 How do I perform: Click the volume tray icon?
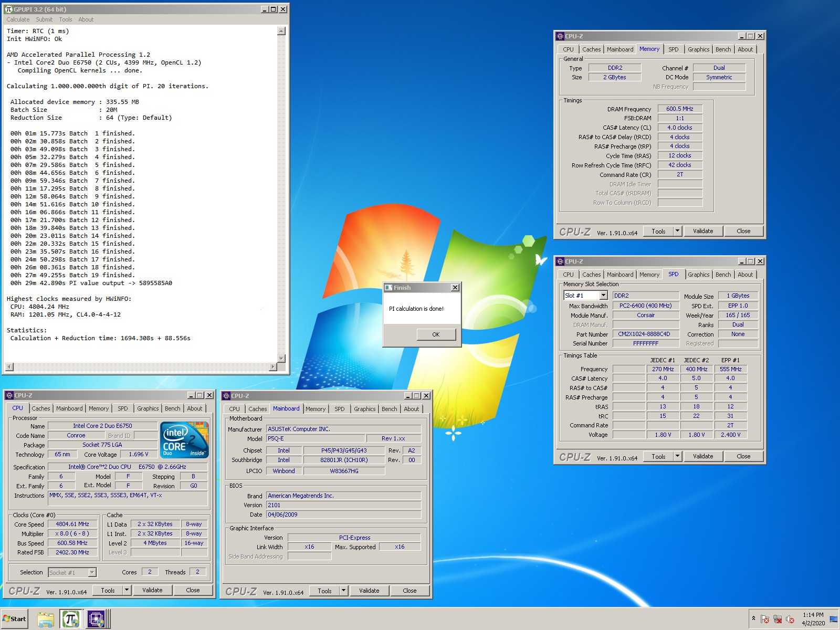point(790,619)
